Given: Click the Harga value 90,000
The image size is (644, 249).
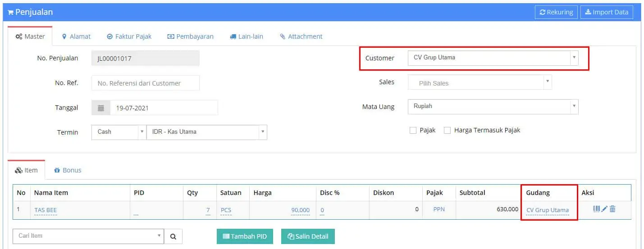Looking at the screenshot, I should 301,210.
